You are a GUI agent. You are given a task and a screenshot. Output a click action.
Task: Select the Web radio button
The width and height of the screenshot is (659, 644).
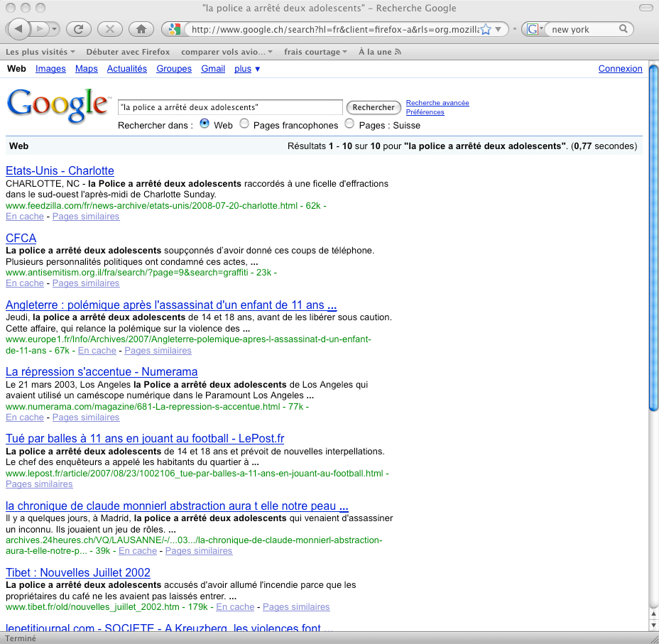point(205,124)
